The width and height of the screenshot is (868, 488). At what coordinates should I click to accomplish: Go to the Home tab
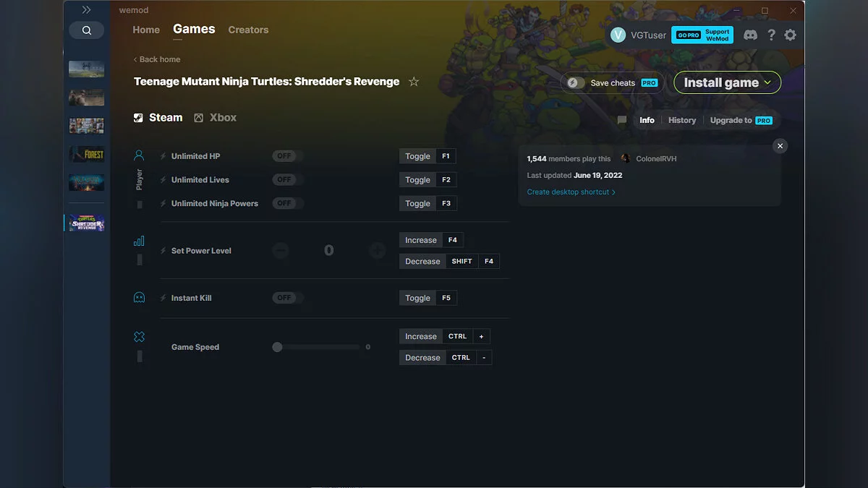pyautogui.click(x=146, y=30)
